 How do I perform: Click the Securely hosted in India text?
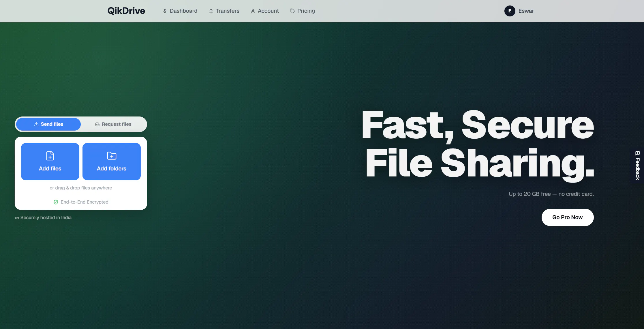[x=46, y=218]
